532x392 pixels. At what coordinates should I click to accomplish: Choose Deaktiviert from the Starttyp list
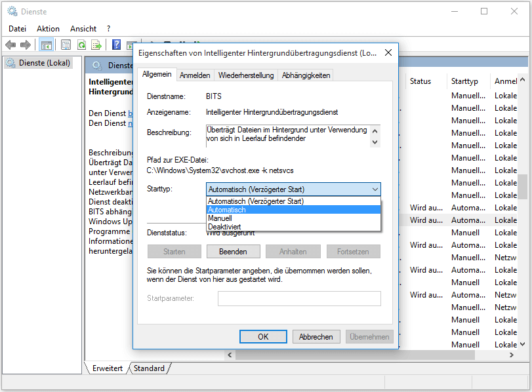pyautogui.click(x=293, y=227)
